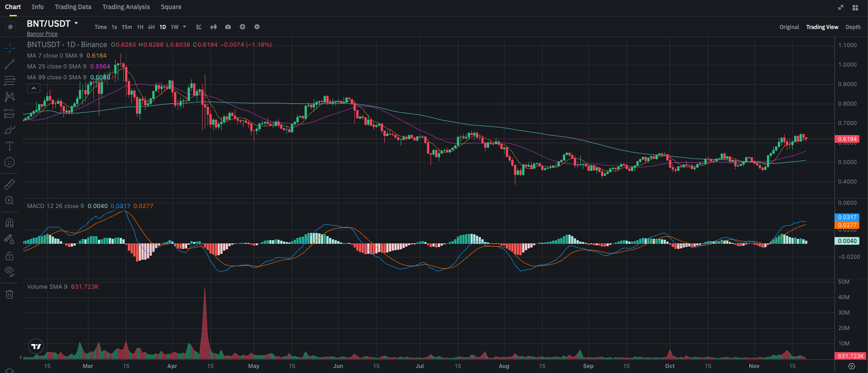Click the 0.6194 current price label
868x373 pixels.
(847, 139)
